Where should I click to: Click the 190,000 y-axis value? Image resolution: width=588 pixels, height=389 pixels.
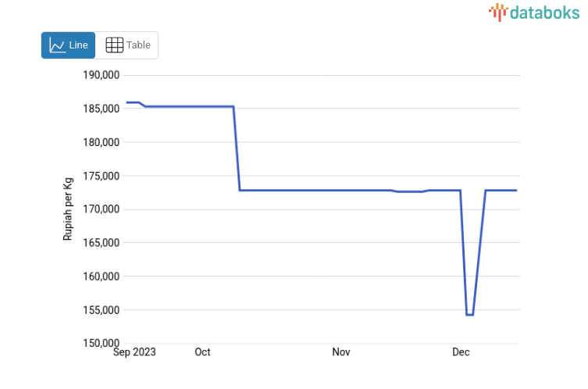tap(101, 76)
